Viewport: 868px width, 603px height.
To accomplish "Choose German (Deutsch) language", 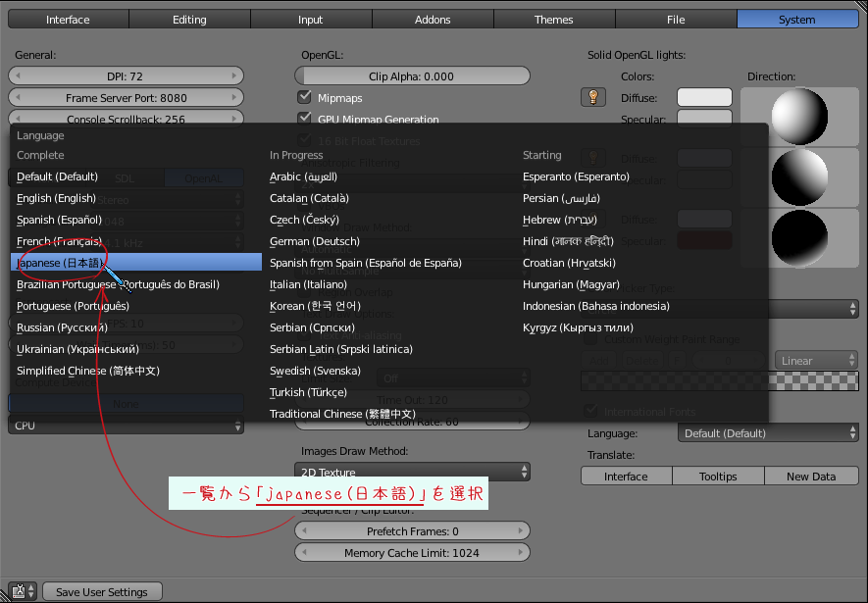I will [x=389, y=241].
